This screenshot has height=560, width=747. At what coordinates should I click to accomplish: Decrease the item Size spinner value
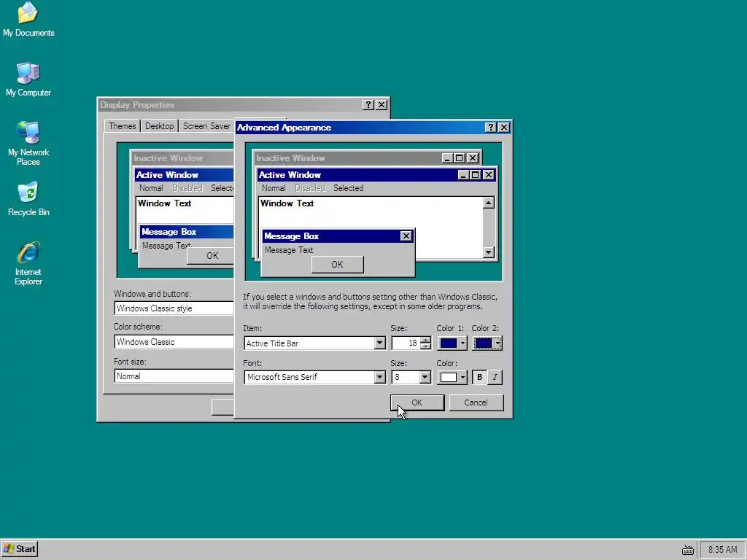coord(425,346)
